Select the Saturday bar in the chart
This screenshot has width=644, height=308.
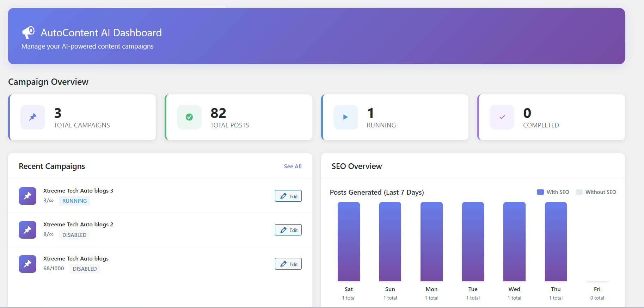[x=349, y=241]
